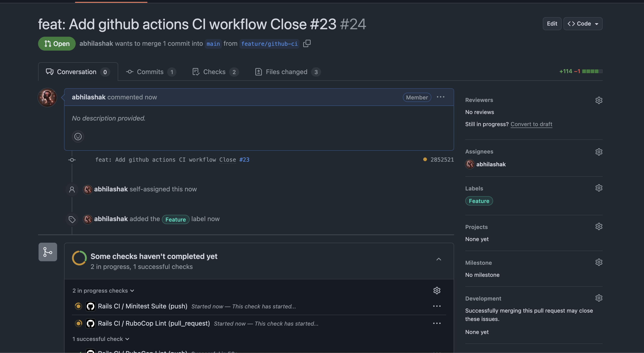Open Assignees settings gear

click(x=598, y=152)
